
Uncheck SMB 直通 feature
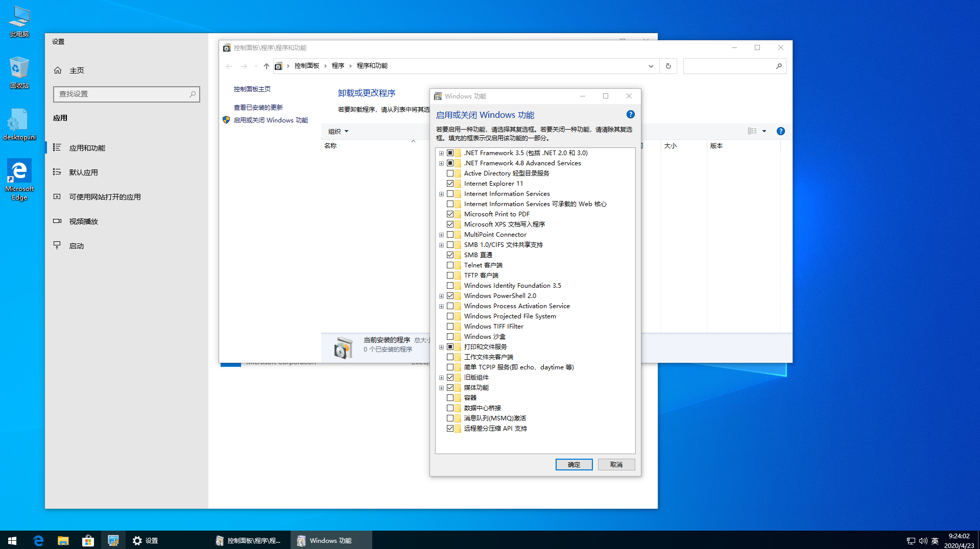pyautogui.click(x=450, y=255)
